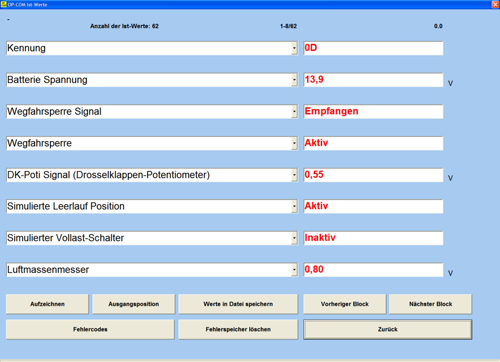Click the Aufzeichnen button
Image resolution: width=500 pixels, height=362 pixels.
tap(47, 304)
